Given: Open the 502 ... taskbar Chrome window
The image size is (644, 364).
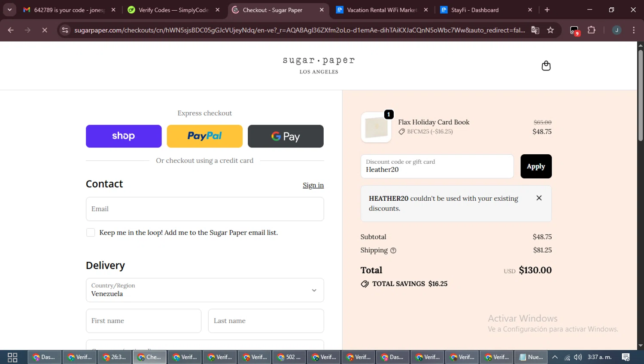Looking at the screenshot, I should [289, 357].
